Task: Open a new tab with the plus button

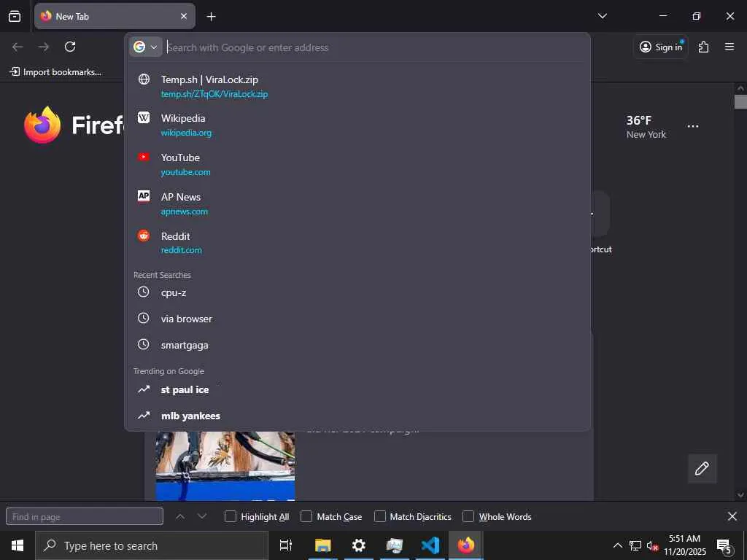Action: tap(211, 16)
